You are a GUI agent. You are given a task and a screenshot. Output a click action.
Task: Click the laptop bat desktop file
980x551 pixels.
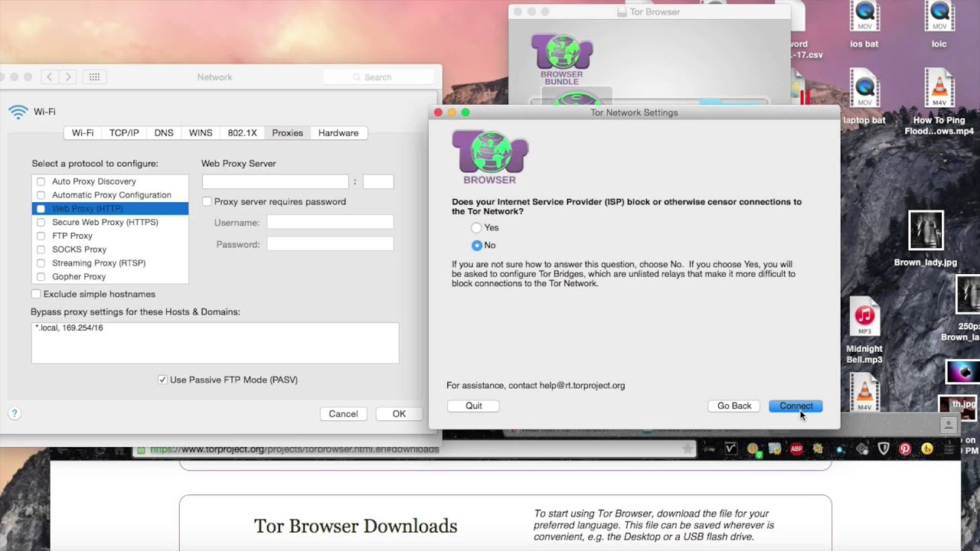point(864,97)
